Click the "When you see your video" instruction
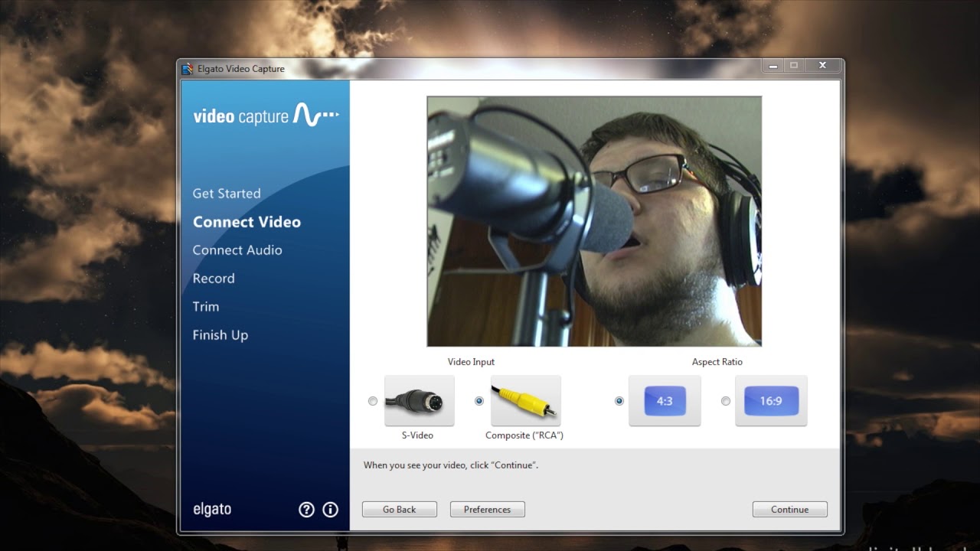Image resolution: width=980 pixels, height=551 pixels. click(451, 465)
